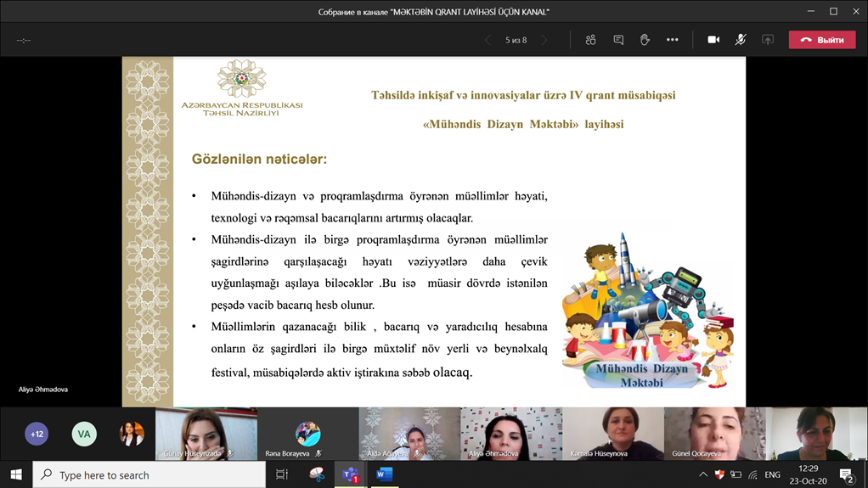This screenshot has height=488, width=868.
Task: Select Günel Qocayeva video tile
Action: [x=715, y=434]
